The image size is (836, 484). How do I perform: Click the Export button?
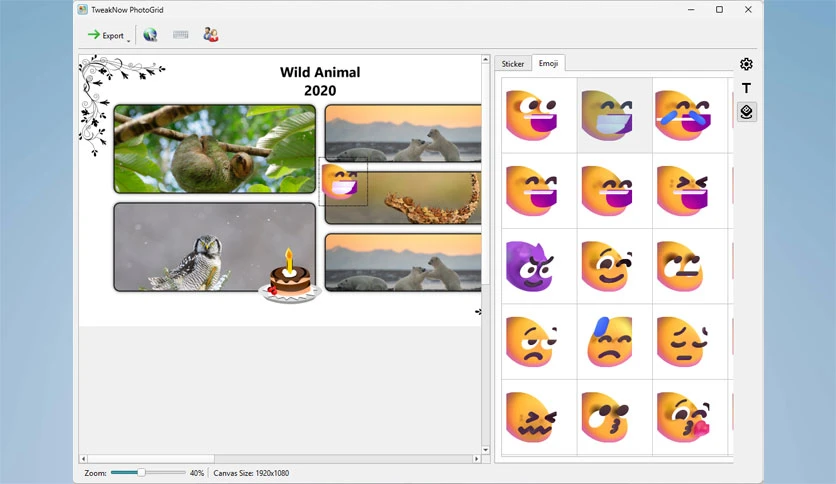click(106, 35)
